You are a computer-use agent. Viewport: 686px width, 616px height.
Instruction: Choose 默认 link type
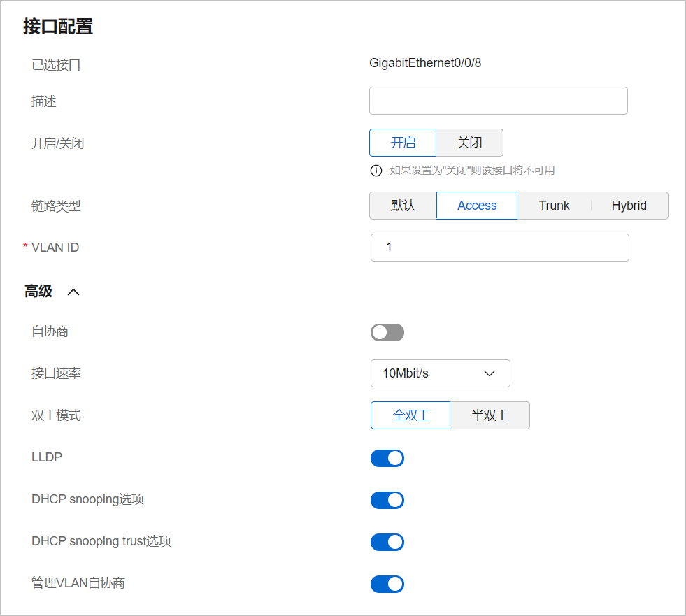point(403,205)
